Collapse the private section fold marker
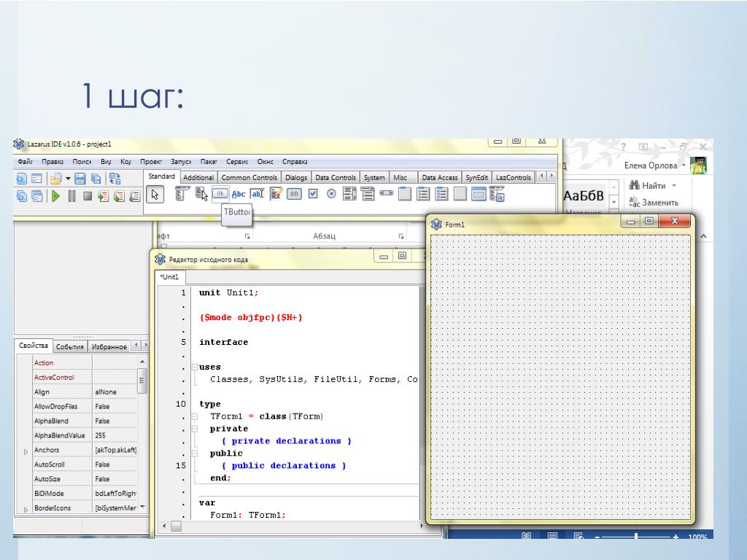747x560 pixels. click(195, 429)
